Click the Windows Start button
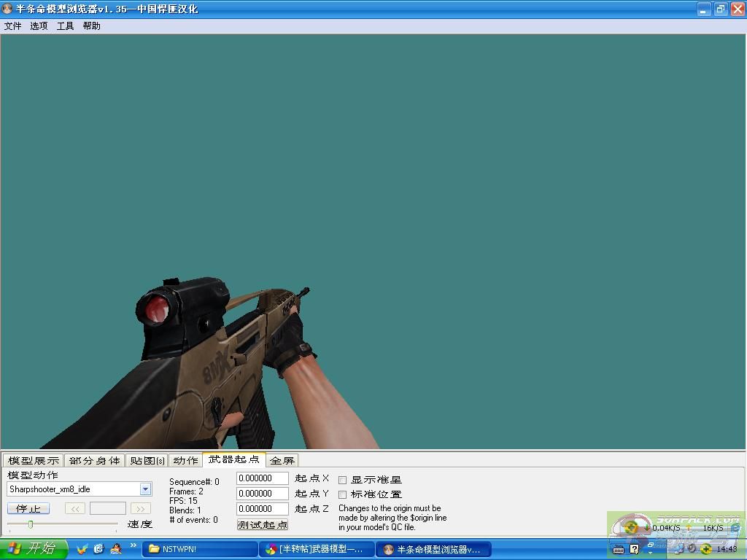 coord(34,549)
